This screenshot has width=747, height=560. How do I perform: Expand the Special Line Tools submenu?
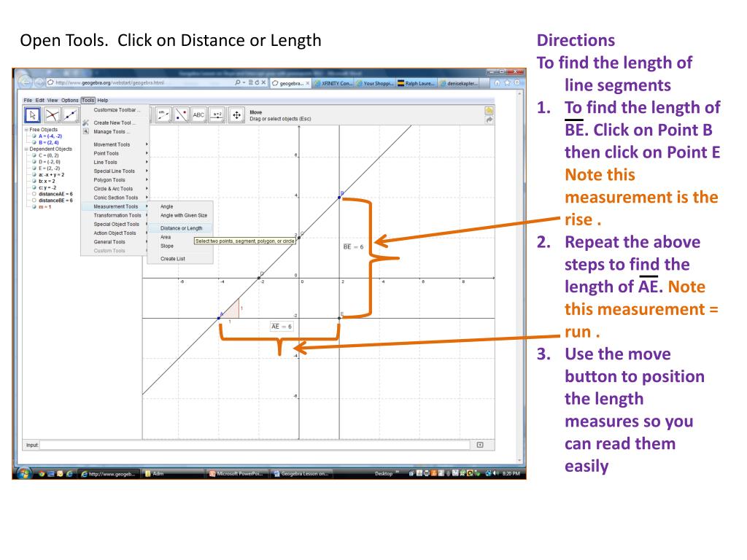[x=115, y=171]
